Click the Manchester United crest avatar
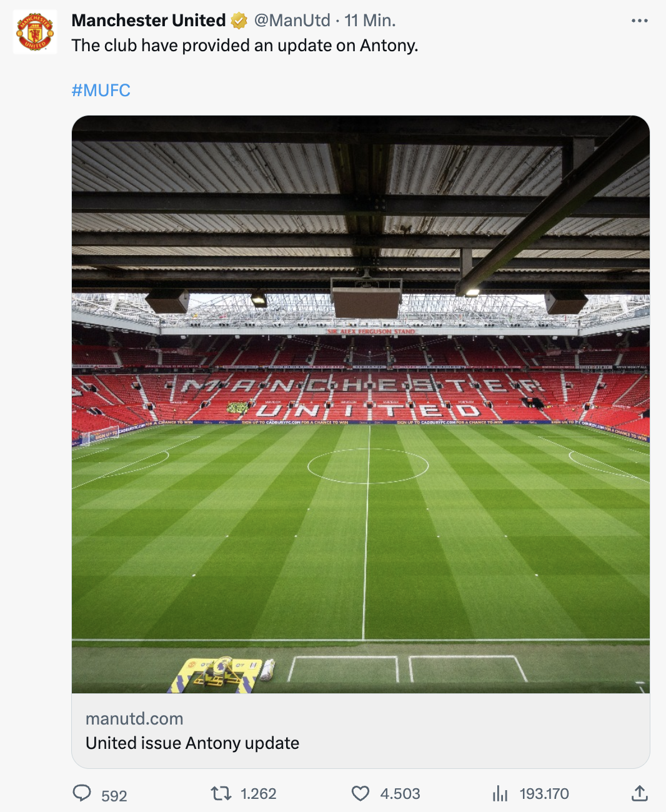Image resolution: width=666 pixels, height=812 pixels. tap(35, 32)
